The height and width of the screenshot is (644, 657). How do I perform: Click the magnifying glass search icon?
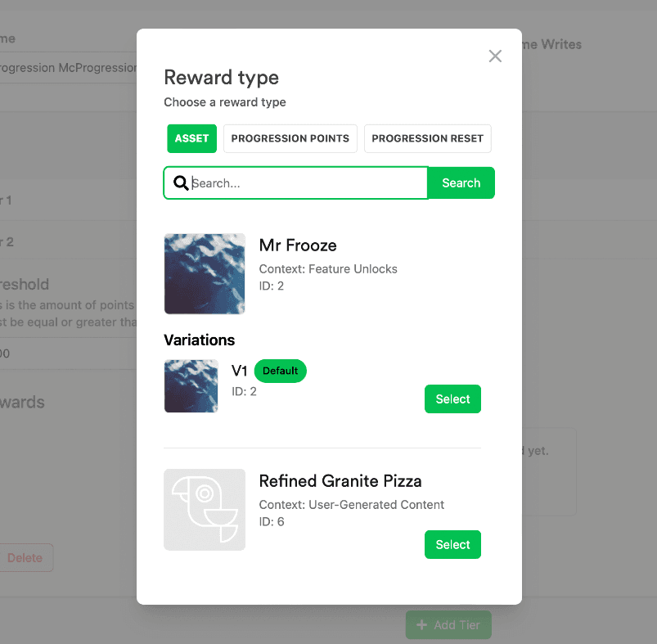[181, 182]
